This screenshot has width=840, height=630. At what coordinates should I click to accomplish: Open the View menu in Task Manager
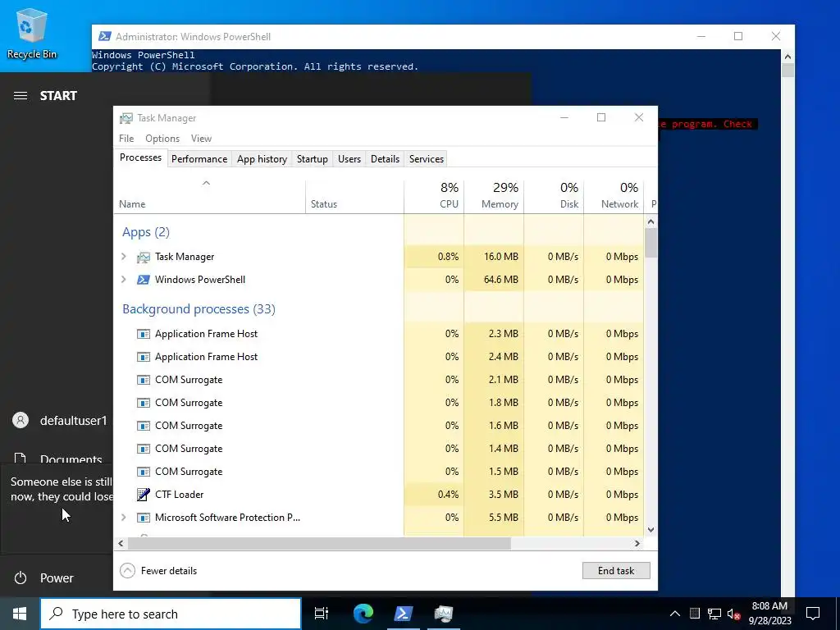[202, 138]
